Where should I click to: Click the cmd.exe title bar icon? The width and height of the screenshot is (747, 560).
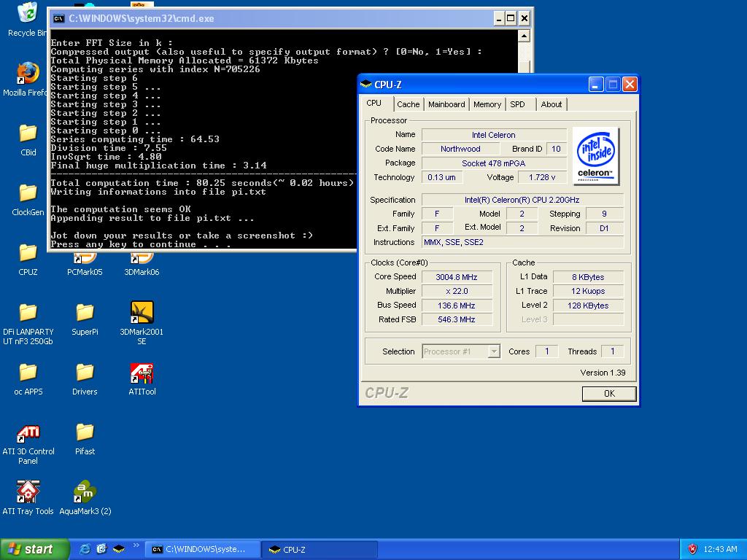58,18
